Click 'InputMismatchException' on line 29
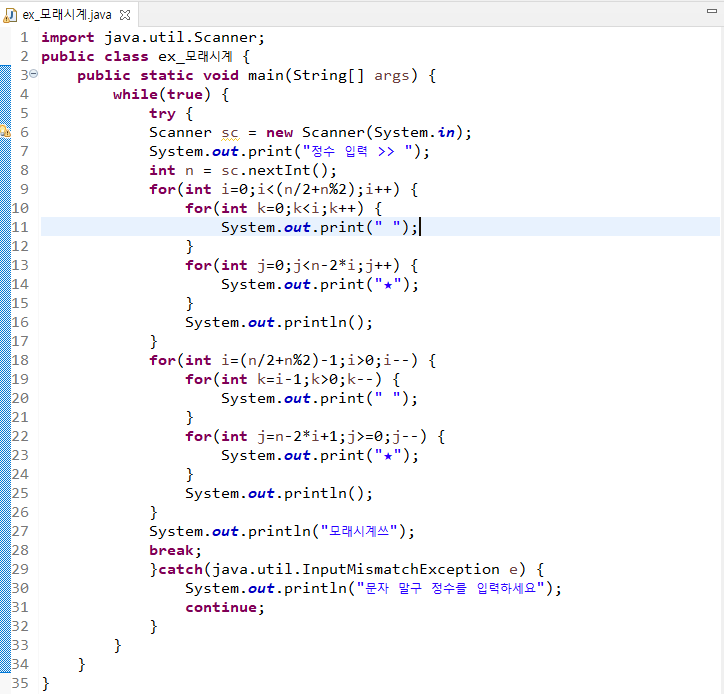 [400, 569]
